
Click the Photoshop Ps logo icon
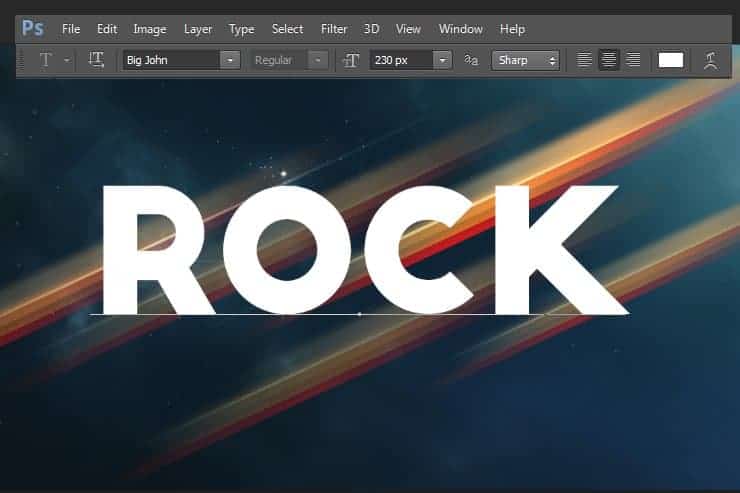coord(33,29)
